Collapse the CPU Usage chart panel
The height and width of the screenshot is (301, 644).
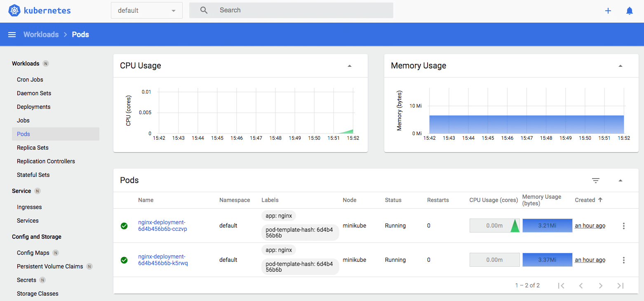click(349, 65)
